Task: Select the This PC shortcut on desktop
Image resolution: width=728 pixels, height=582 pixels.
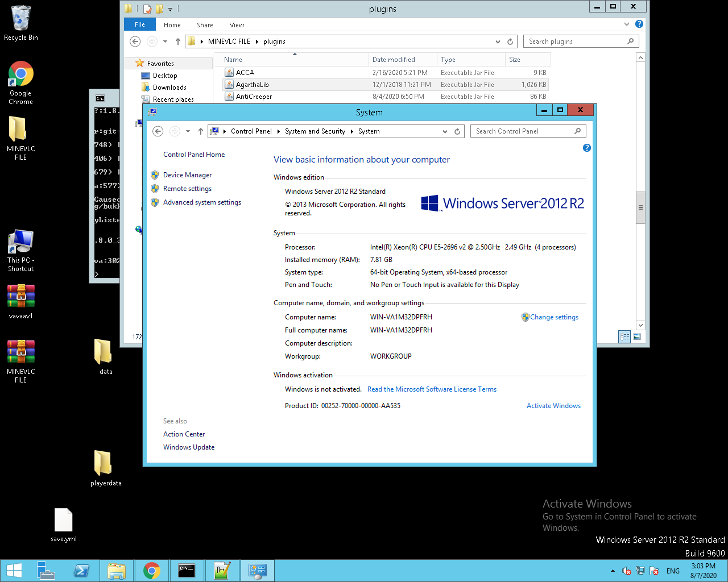Action: click(x=21, y=251)
